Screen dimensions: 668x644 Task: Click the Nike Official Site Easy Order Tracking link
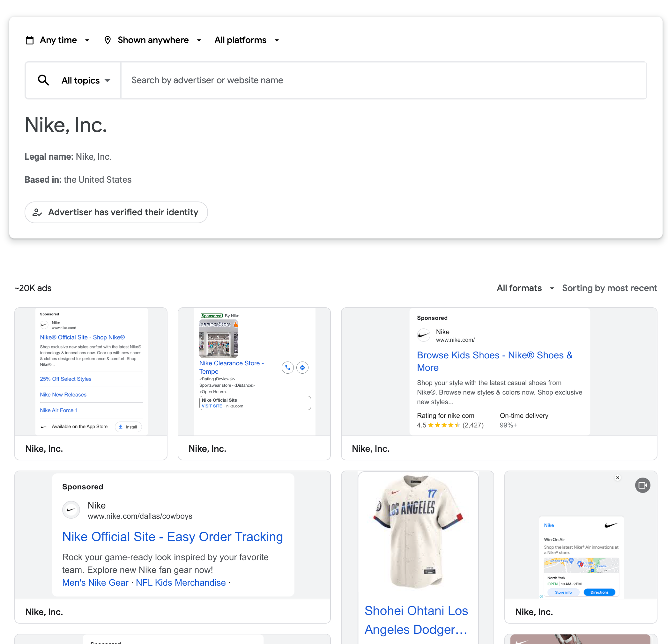point(173,537)
